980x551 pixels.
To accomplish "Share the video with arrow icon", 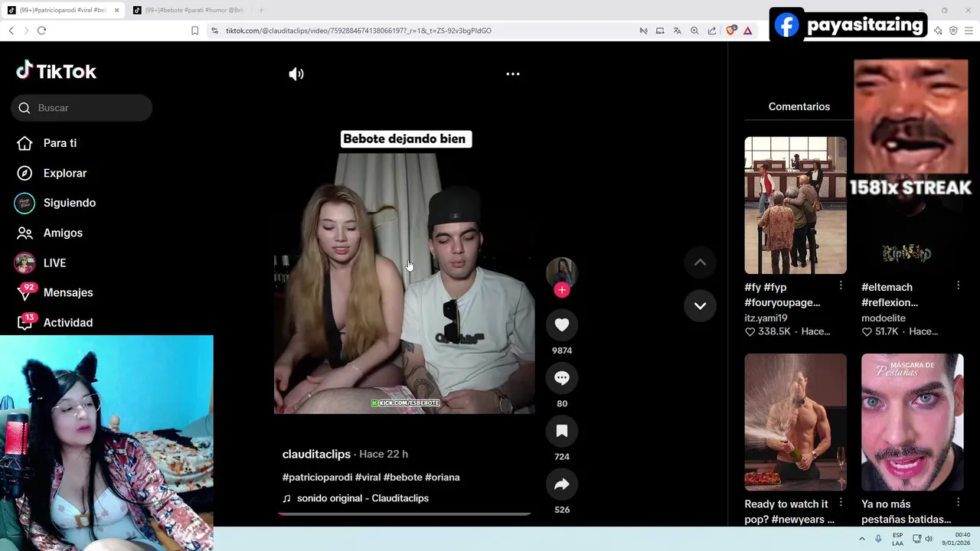I will tap(562, 484).
